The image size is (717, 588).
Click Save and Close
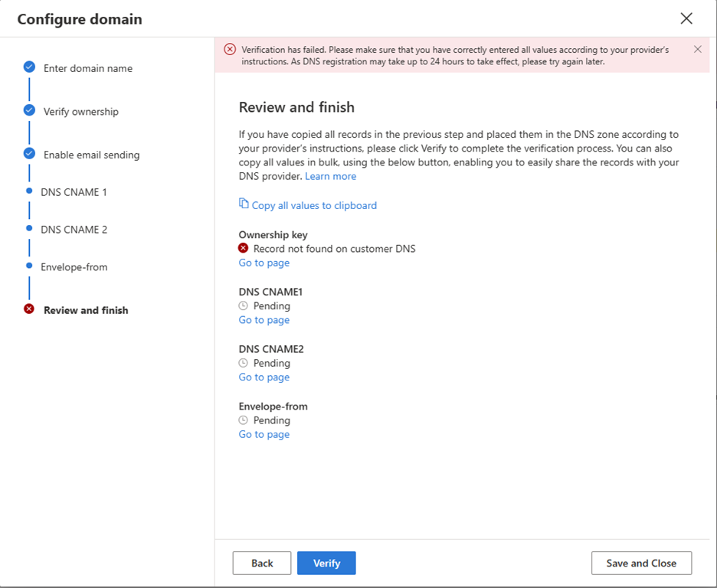tap(641, 563)
